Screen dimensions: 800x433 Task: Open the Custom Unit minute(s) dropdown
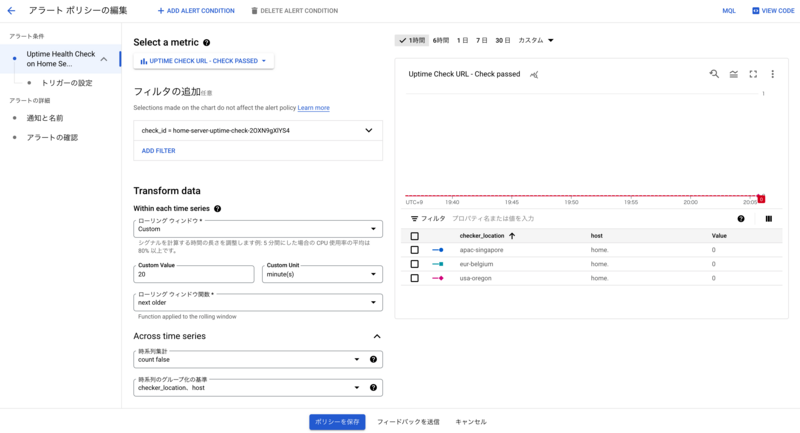tap(322, 274)
